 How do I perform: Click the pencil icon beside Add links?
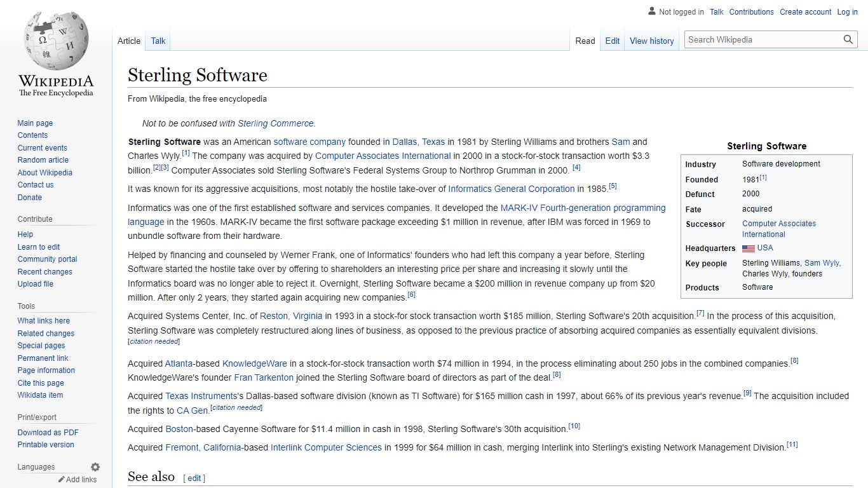pos(62,480)
